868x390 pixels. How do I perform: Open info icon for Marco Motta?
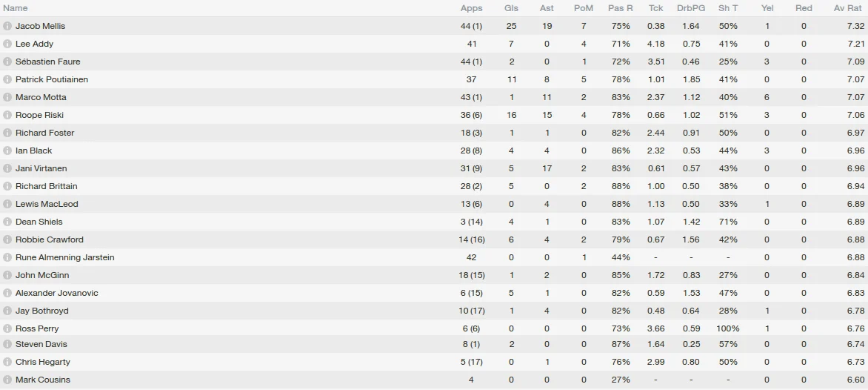click(7, 97)
